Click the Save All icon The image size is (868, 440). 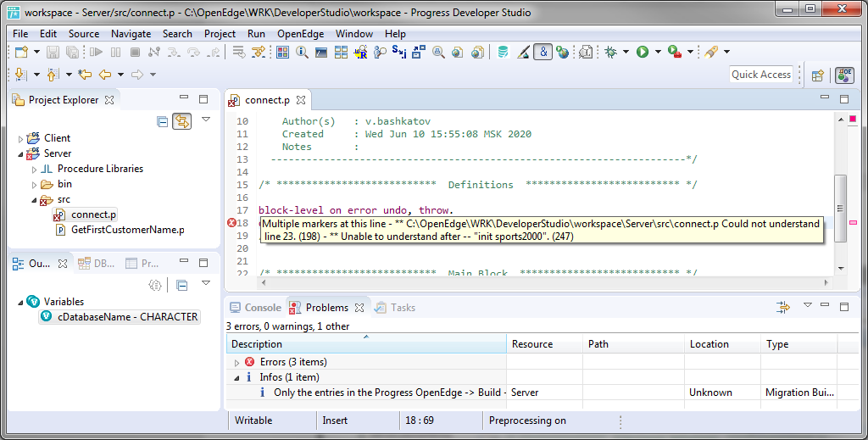73,52
